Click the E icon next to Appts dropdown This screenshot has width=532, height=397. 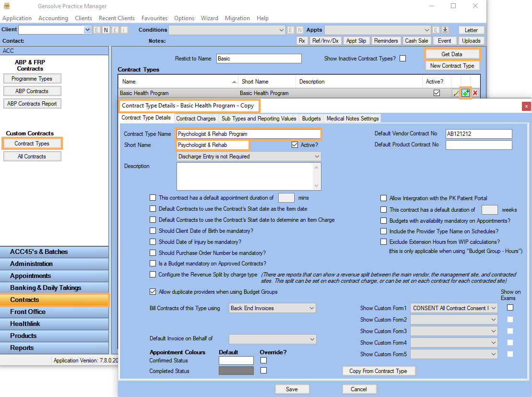[x=436, y=30]
